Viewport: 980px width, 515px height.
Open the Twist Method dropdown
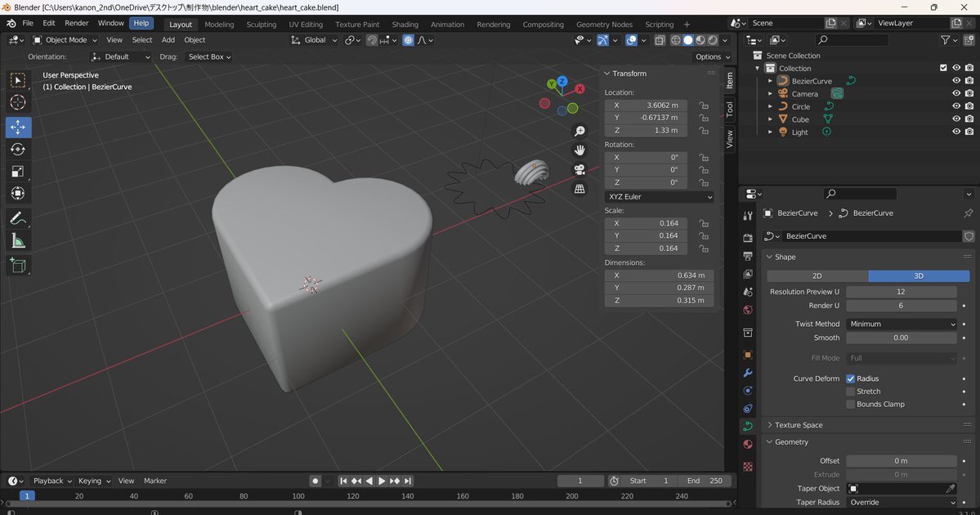901,324
